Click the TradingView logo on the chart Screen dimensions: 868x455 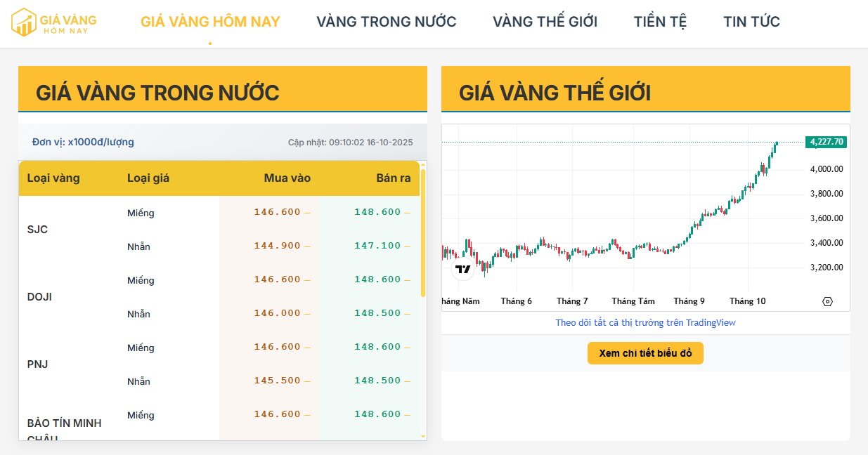click(462, 269)
